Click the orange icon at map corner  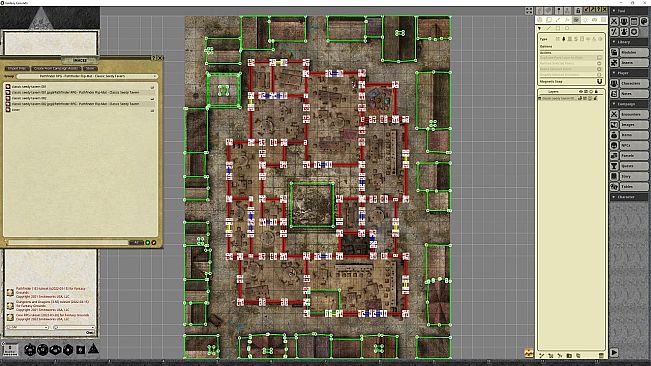[x=529, y=353]
